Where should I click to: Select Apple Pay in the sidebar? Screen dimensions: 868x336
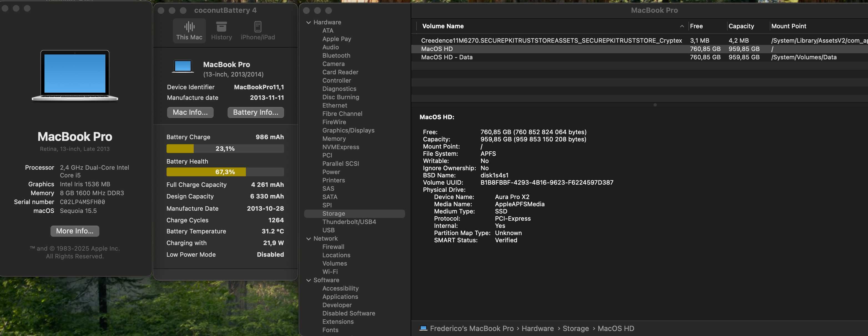[337, 39]
